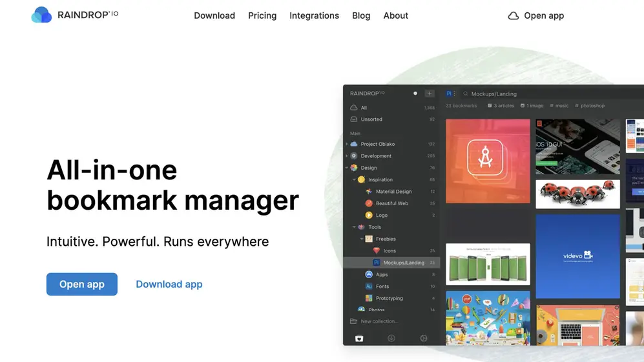Click the Fonts Au icon

369,287
